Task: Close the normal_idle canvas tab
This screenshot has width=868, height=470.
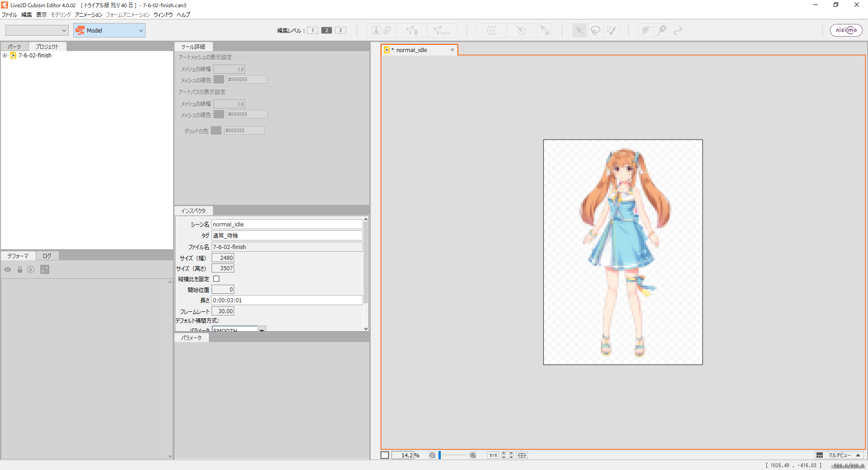Action: click(452, 50)
